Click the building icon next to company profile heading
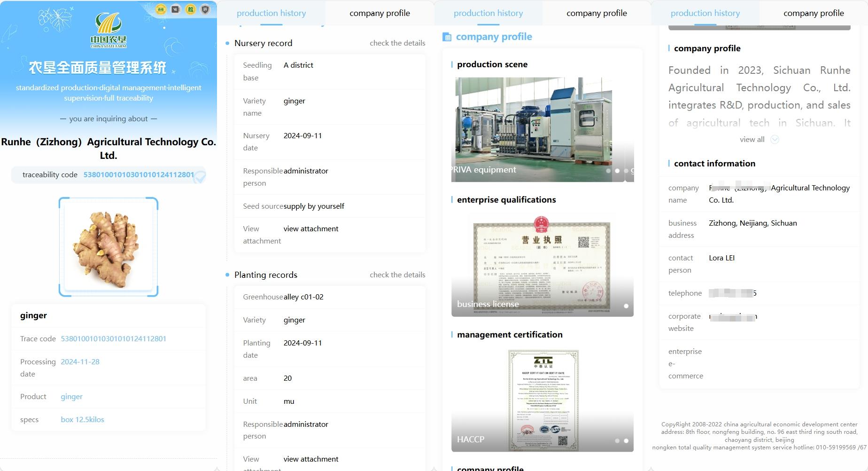868x471 pixels. (x=447, y=37)
